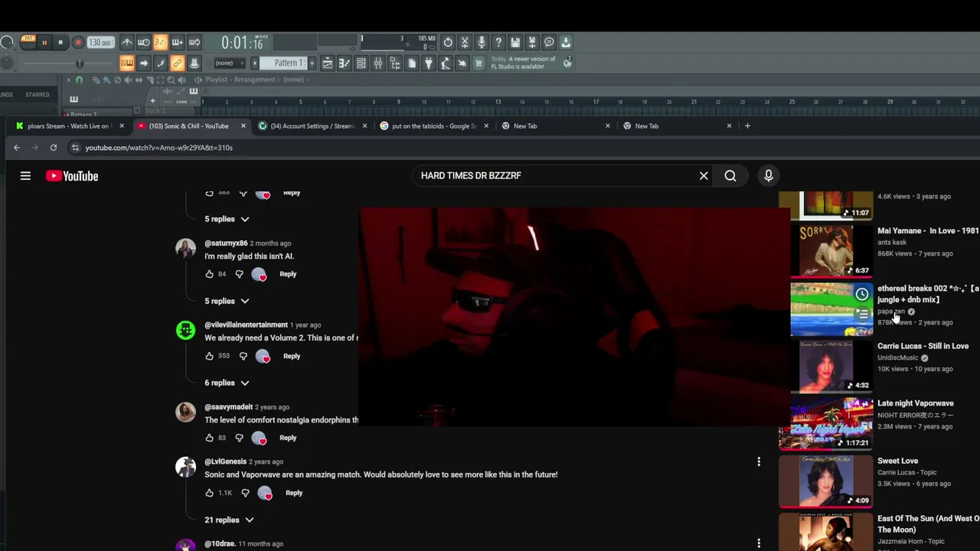Toggle wait for input before recording

[x=144, y=42]
